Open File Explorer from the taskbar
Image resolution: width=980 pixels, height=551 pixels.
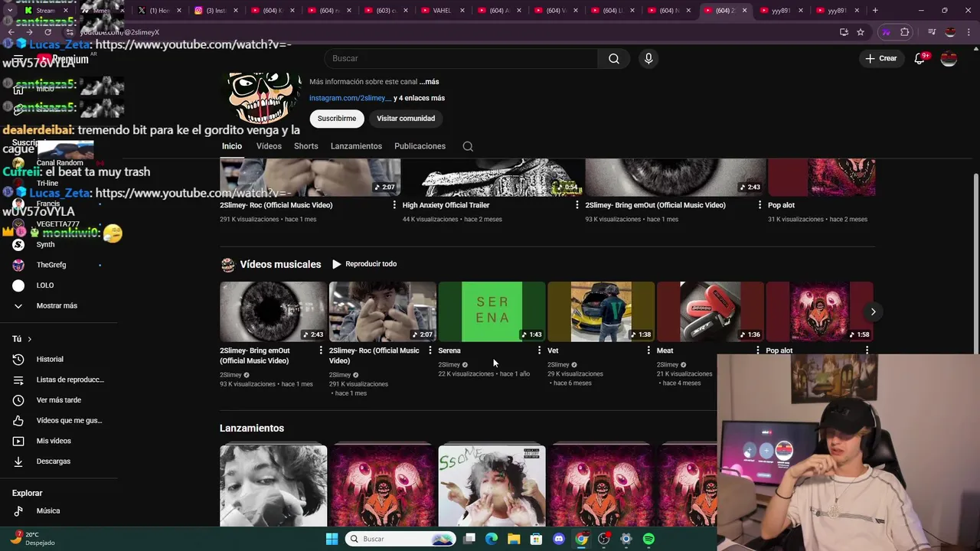[x=514, y=539]
